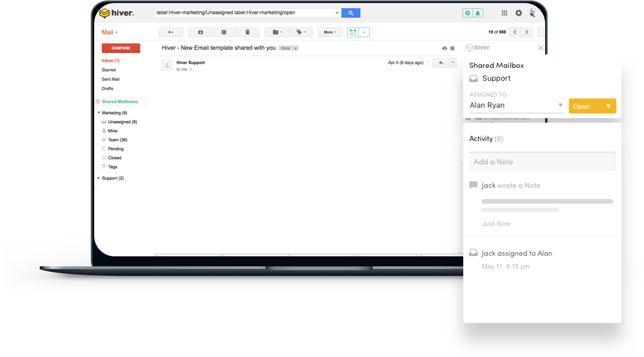This screenshot has width=644, height=357.
Task: Click the grey hiver logo in side panel
Action: click(478, 47)
